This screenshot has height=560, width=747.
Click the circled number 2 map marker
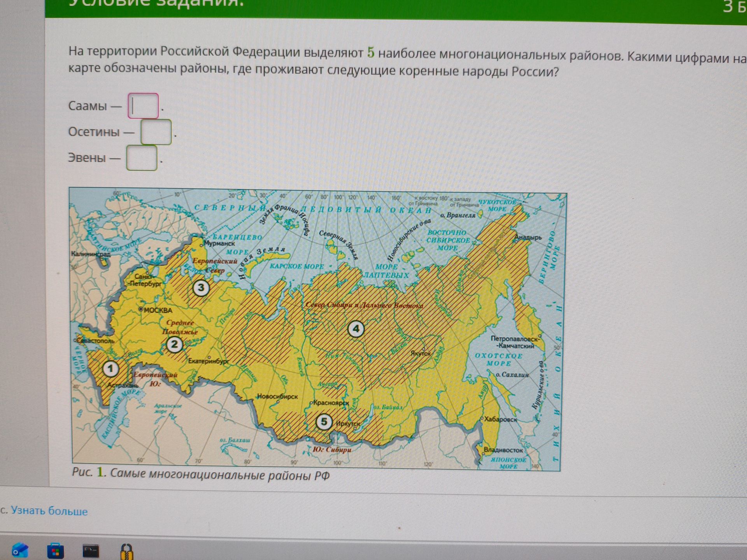174,344
